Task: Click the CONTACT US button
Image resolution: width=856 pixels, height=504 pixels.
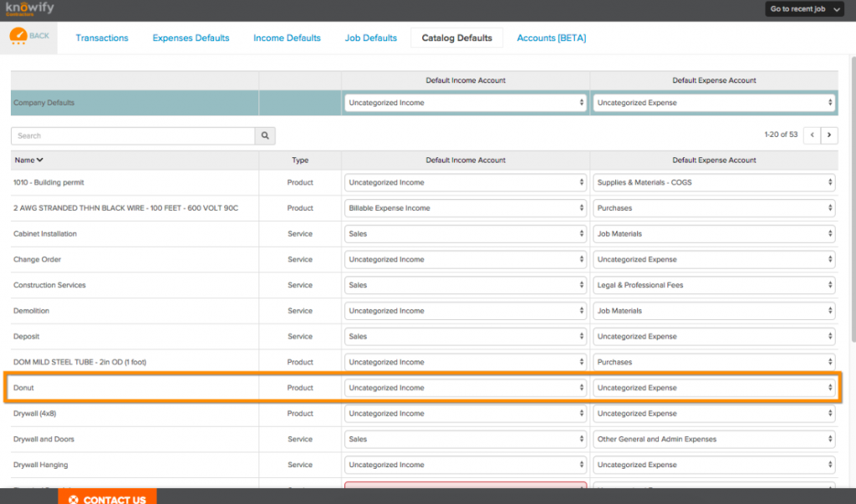Action: point(107,498)
